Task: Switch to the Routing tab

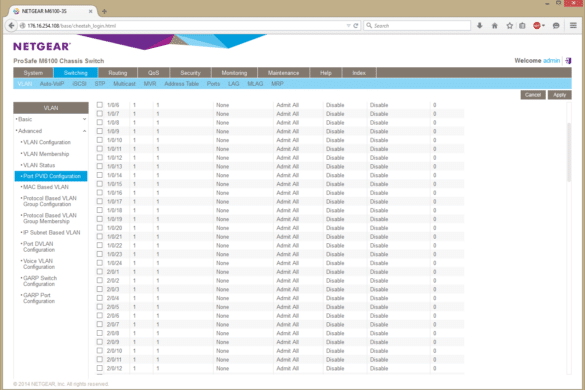Action: coord(118,73)
